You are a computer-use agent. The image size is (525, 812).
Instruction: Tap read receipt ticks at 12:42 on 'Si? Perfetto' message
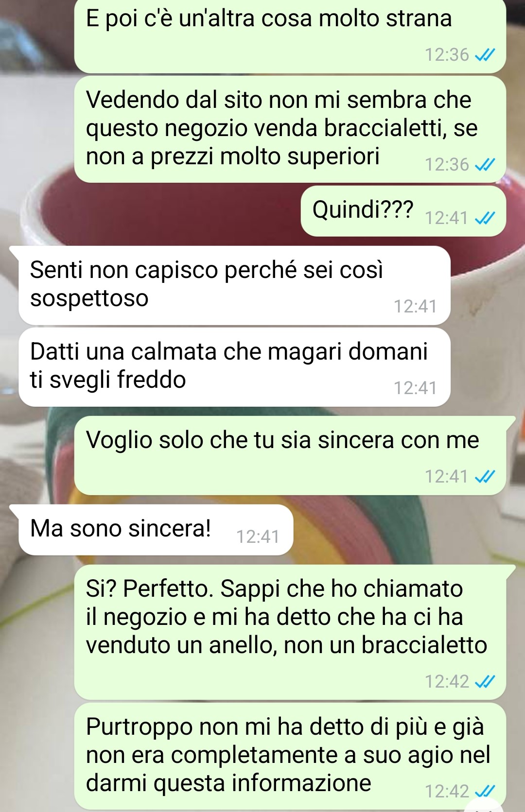tap(485, 682)
